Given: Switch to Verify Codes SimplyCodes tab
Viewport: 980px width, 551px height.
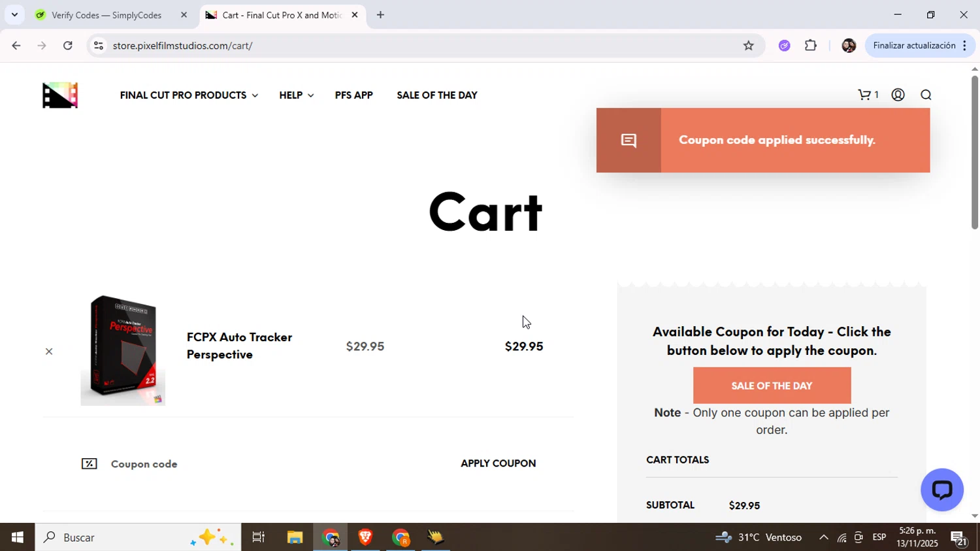Looking at the screenshot, I should 110,15.
